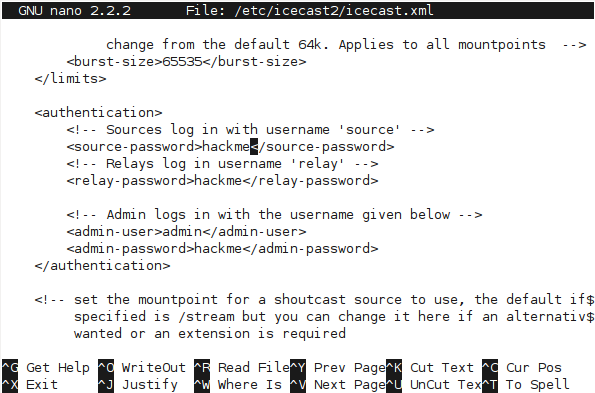Click the hackme source-password value

[x=226, y=146]
